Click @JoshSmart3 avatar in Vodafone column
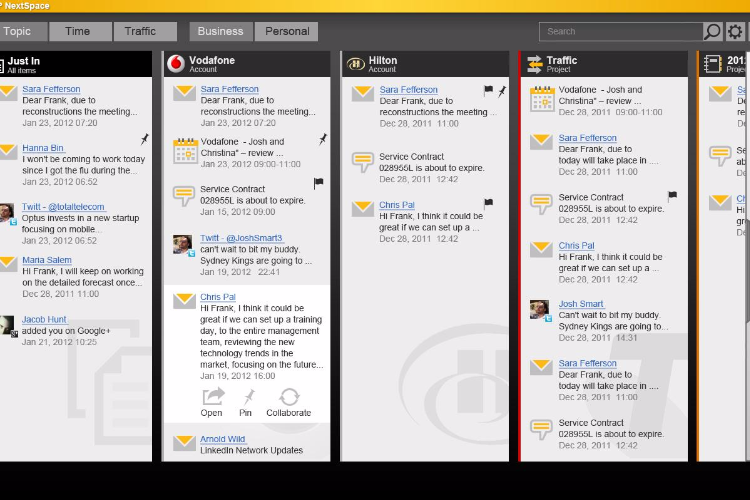The height and width of the screenshot is (500, 750). coord(184,245)
